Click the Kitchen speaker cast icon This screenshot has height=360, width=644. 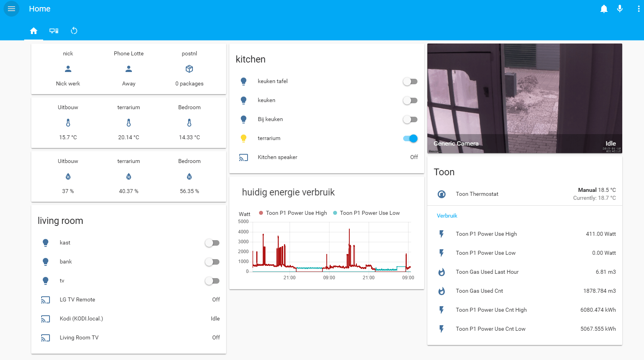point(244,157)
